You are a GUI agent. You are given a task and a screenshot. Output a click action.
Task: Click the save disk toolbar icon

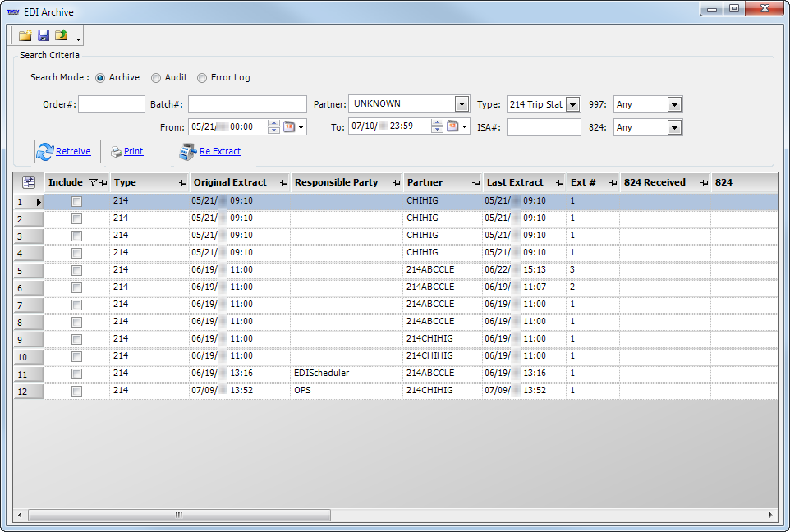pos(44,35)
